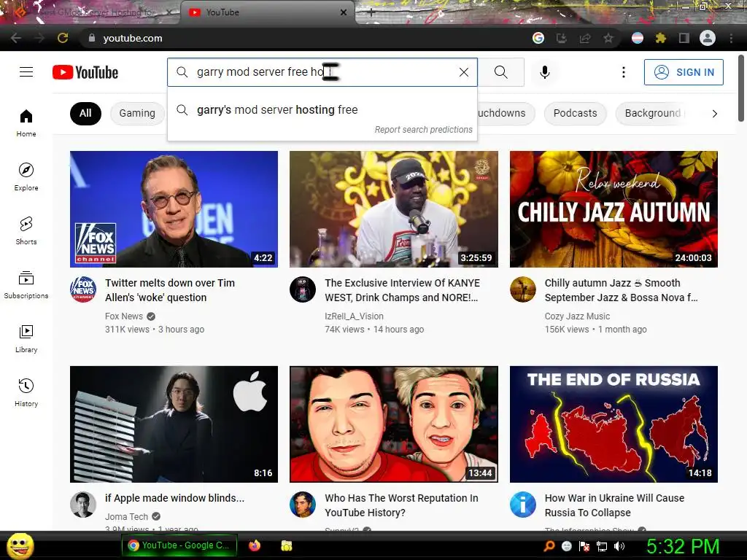Click title How War in Ukraine Will Cause

(614, 505)
